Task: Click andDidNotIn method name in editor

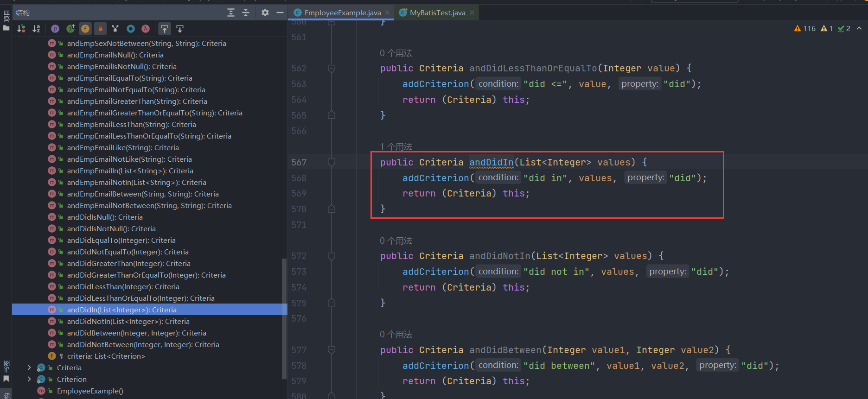Action: [x=500, y=256]
